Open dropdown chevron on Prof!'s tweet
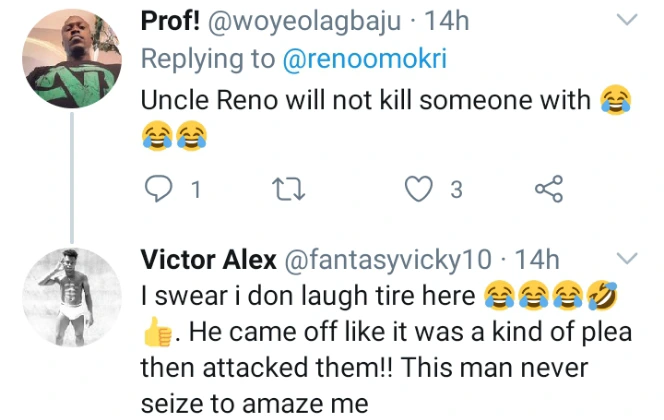The width and height of the screenshot is (664, 420). pos(627,20)
